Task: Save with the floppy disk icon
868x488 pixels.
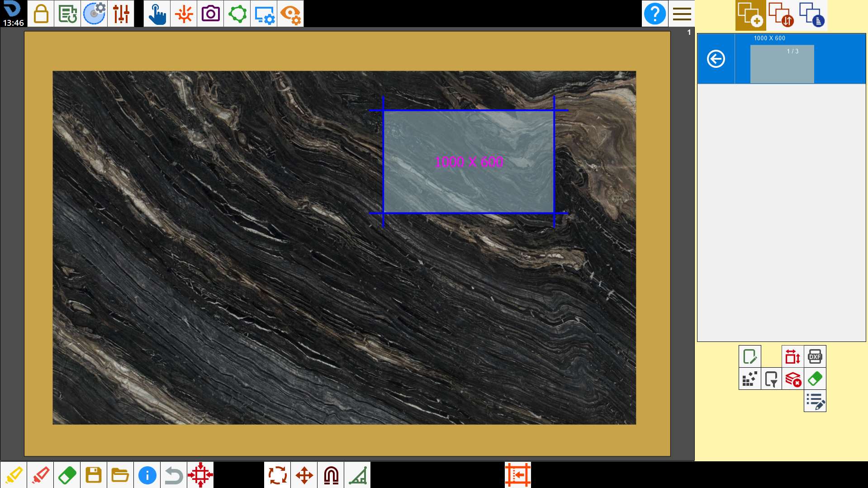Action: coord(94,475)
